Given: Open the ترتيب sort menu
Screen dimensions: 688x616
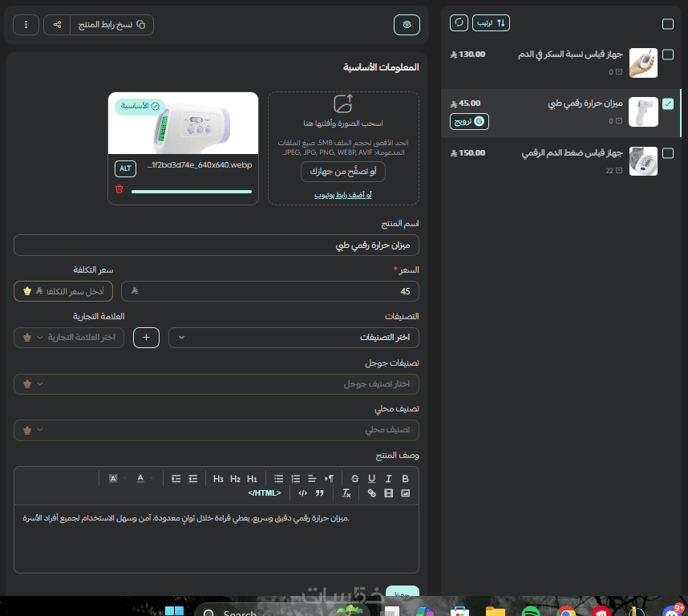Looking at the screenshot, I should (491, 22).
